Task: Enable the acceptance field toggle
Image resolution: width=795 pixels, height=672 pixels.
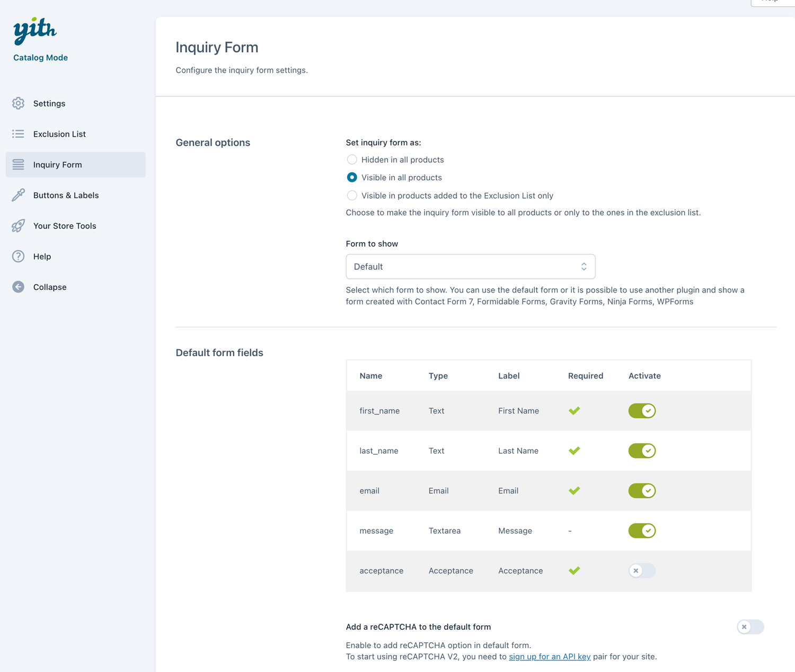Action: [642, 571]
